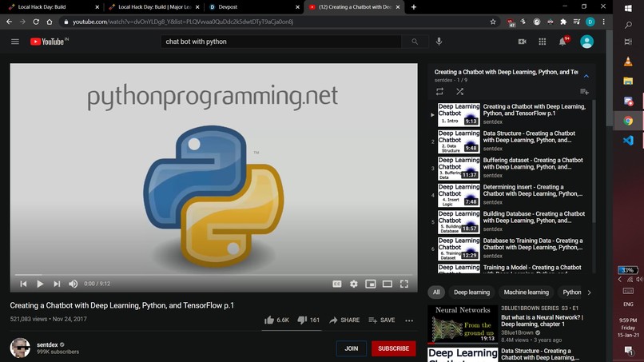Go to the previous video
The width and height of the screenshot is (644, 362).
click(23, 284)
